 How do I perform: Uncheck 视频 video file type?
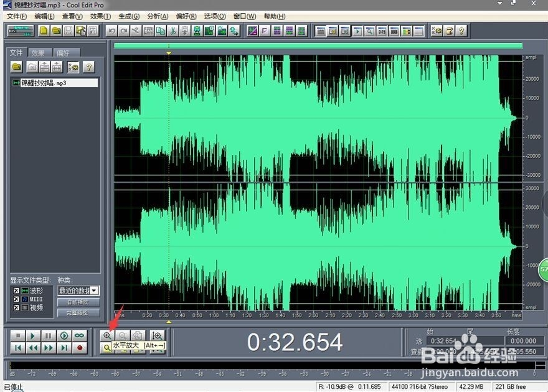click(16, 307)
